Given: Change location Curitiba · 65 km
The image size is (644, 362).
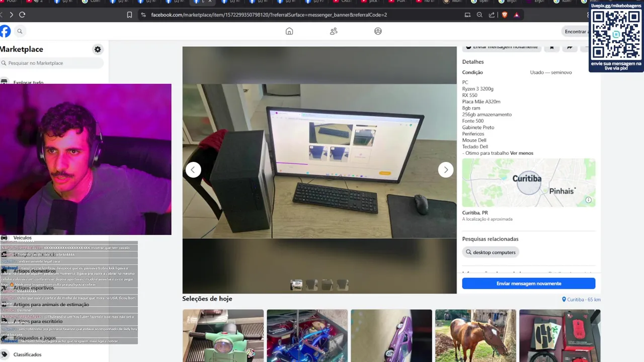Looking at the screenshot, I should pos(581,300).
